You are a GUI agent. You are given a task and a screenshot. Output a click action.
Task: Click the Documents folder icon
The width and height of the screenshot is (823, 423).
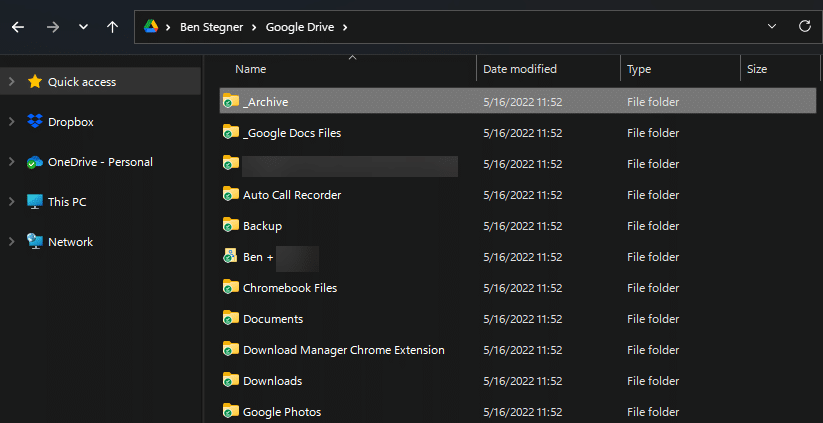[230, 317]
